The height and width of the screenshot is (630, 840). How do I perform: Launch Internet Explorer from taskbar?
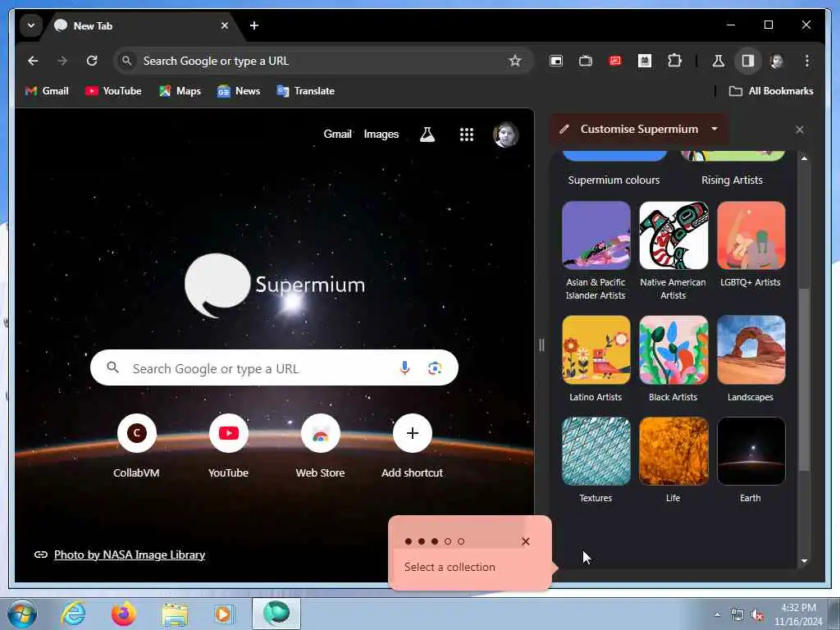click(73, 614)
